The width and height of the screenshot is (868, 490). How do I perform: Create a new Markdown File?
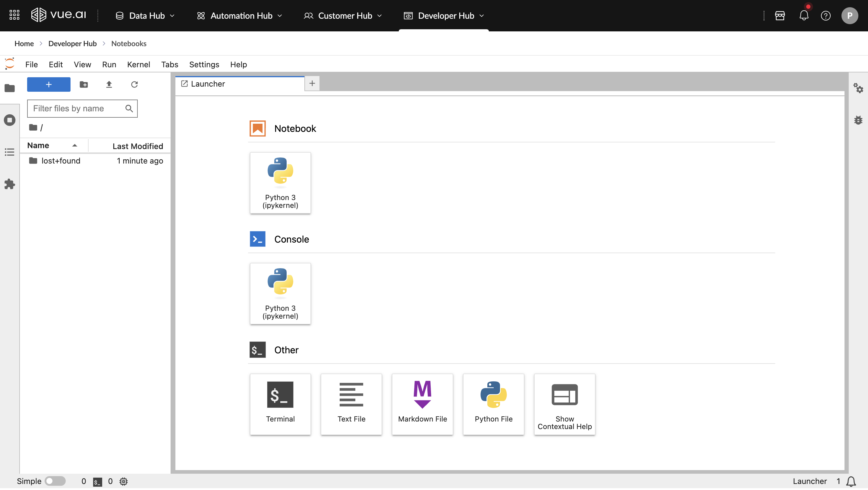point(422,404)
